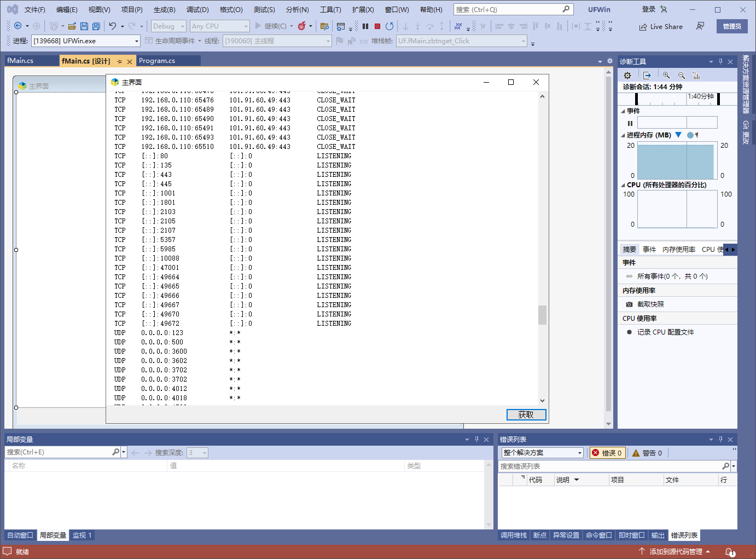The height and width of the screenshot is (559, 756).
Task: Click the send feedback person icon
Action: [700, 26]
